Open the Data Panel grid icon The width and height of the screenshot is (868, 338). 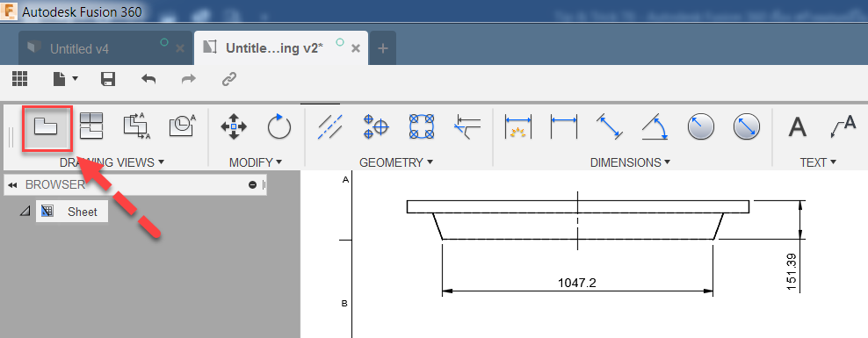pyautogui.click(x=20, y=79)
